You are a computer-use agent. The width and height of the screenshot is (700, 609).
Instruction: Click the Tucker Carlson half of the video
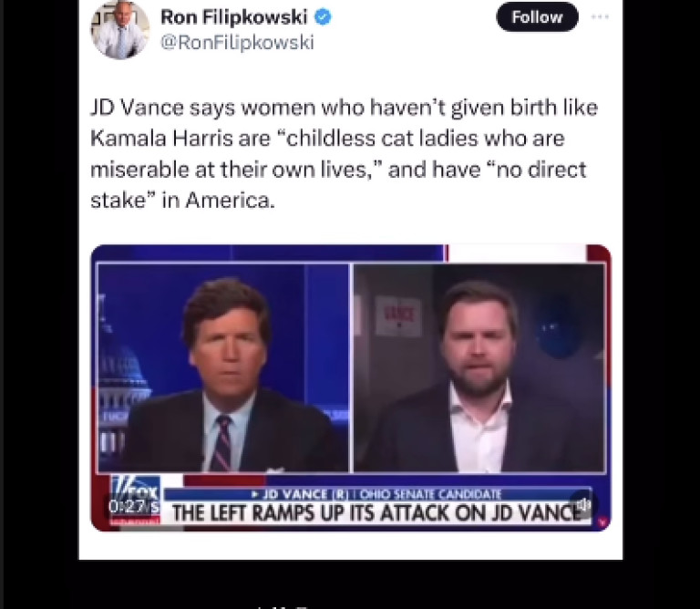222,368
